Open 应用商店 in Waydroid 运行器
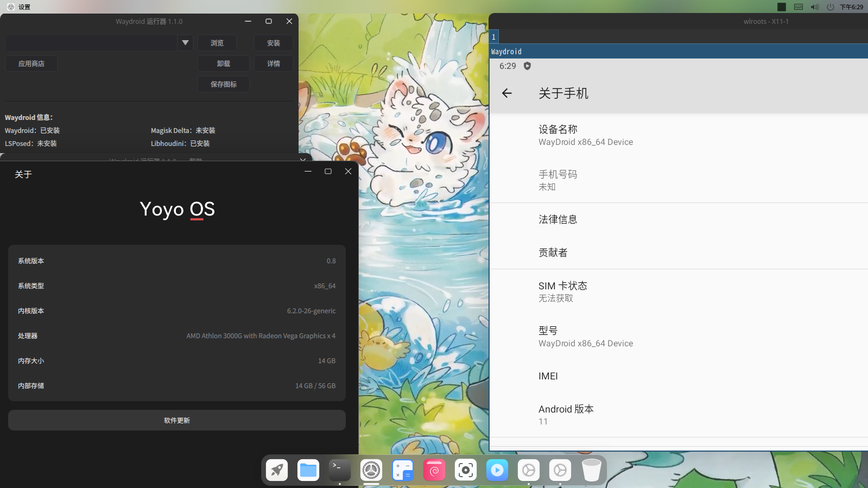 coord(31,64)
